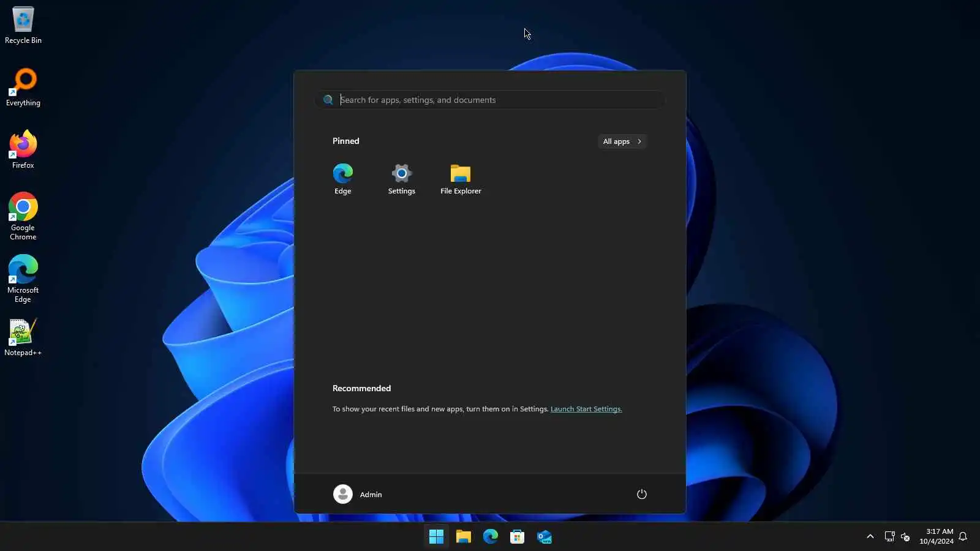Select the Google Chrome desktop shortcut

(23, 217)
